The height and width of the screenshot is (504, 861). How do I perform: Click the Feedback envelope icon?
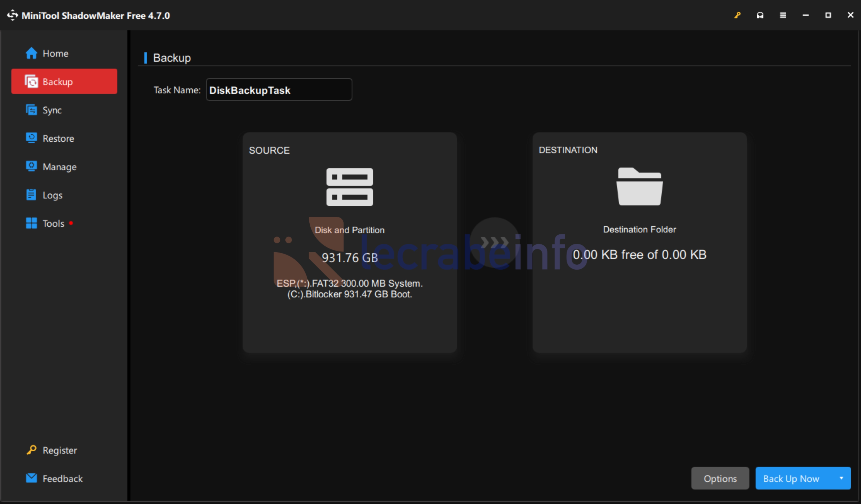[x=32, y=478]
